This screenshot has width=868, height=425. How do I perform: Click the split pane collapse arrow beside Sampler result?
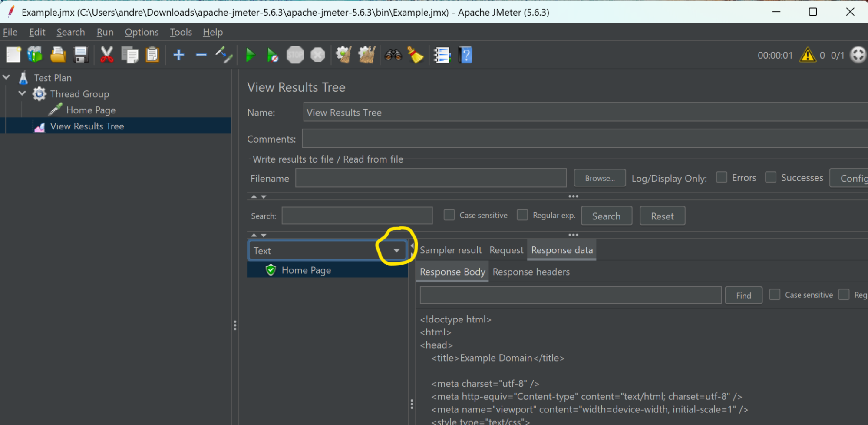tap(412, 246)
